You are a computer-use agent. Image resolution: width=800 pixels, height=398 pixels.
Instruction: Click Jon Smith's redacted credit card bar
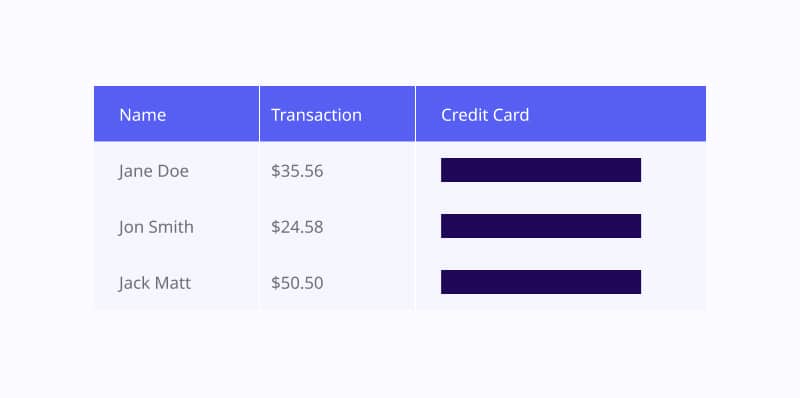541,226
